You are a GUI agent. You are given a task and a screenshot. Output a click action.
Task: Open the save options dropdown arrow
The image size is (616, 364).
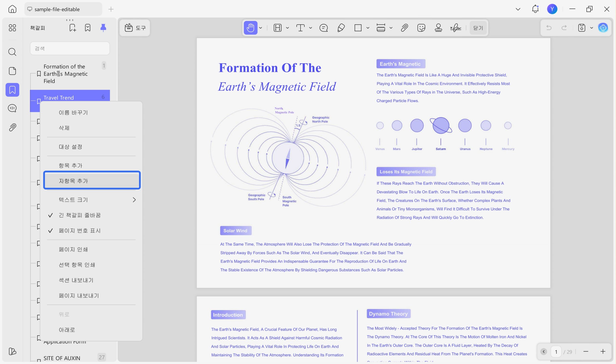pos(592,28)
